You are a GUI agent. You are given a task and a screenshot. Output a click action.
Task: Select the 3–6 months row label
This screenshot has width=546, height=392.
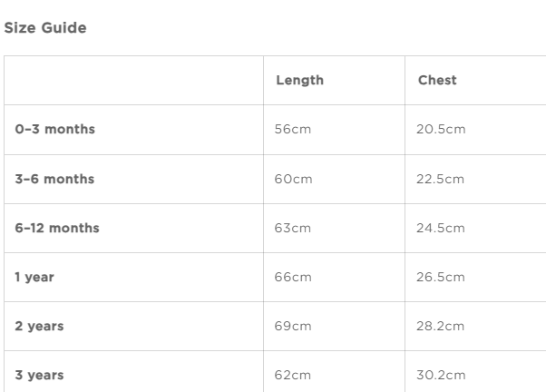[54, 179]
